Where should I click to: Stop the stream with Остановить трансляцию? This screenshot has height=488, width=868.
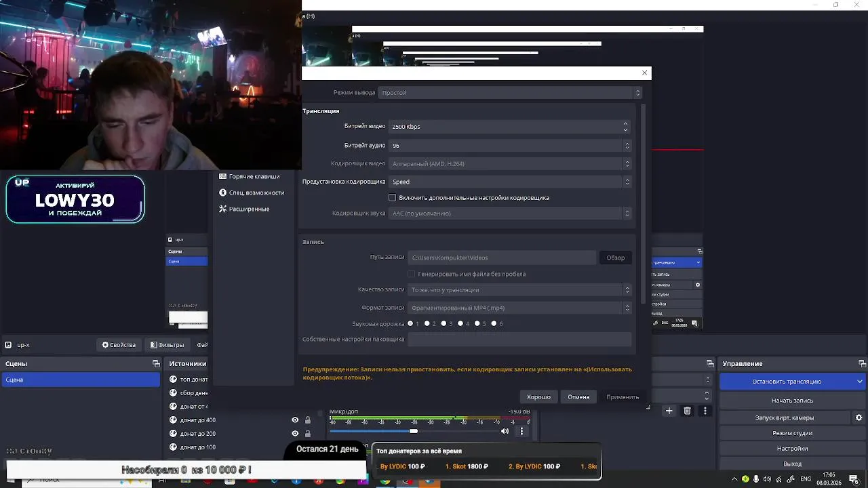[787, 382]
